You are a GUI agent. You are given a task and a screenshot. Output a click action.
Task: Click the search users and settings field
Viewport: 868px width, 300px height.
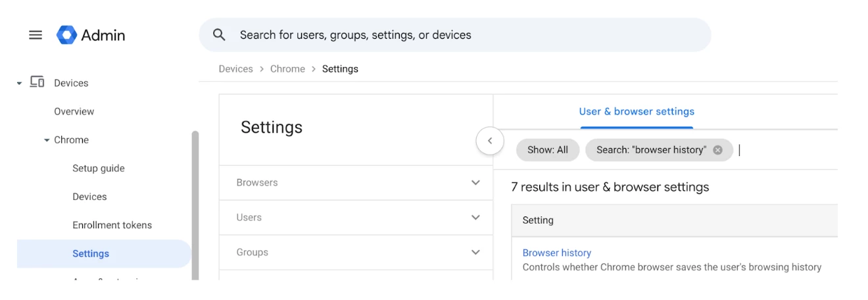click(x=460, y=35)
